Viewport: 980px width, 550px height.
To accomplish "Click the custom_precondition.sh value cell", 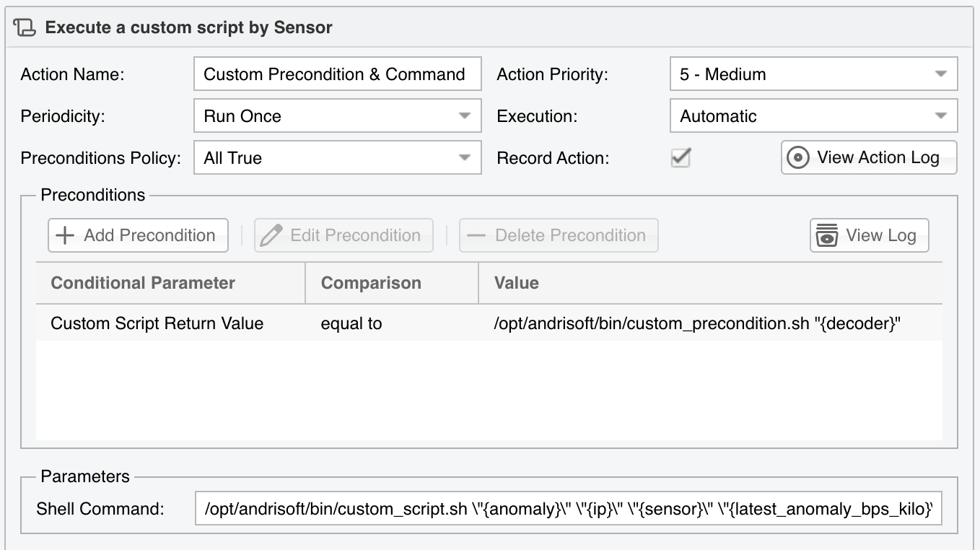I will (698, 324).
